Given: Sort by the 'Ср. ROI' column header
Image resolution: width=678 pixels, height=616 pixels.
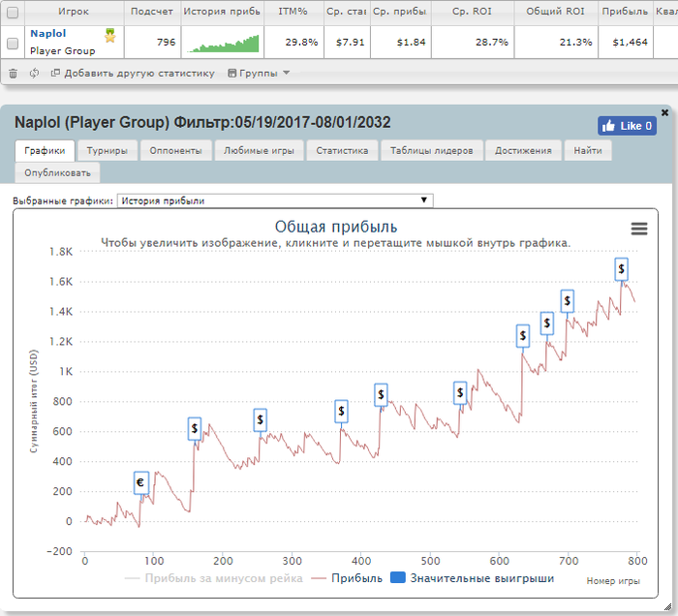Looking at the screenshot, I should pyautogui.click(x=472, y=12).
